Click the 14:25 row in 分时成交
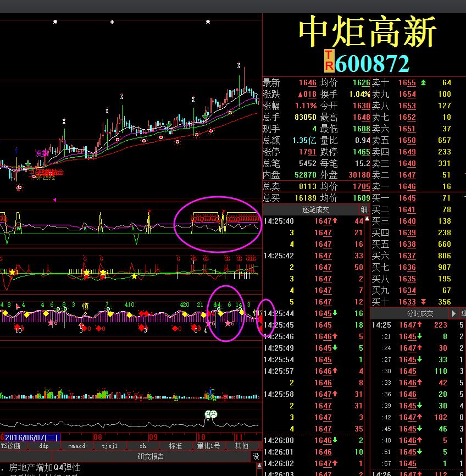Viewport: 466px width, 476px height. (418, 325)
